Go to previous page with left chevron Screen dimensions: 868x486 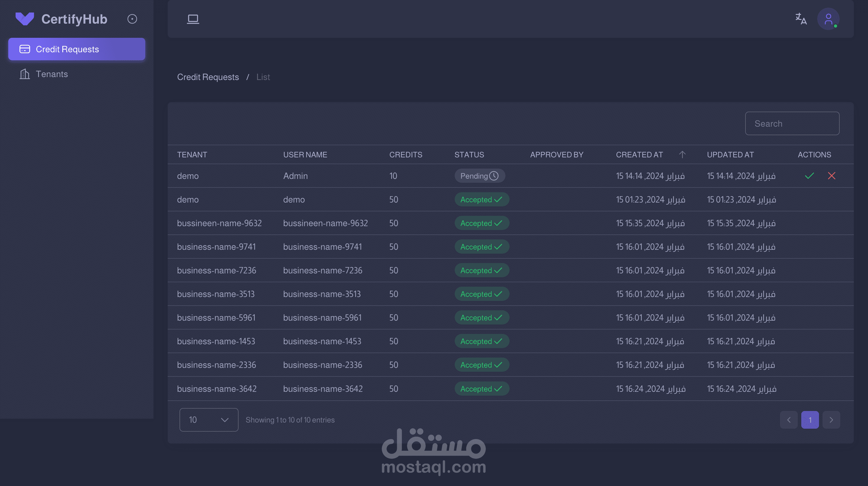789,420
